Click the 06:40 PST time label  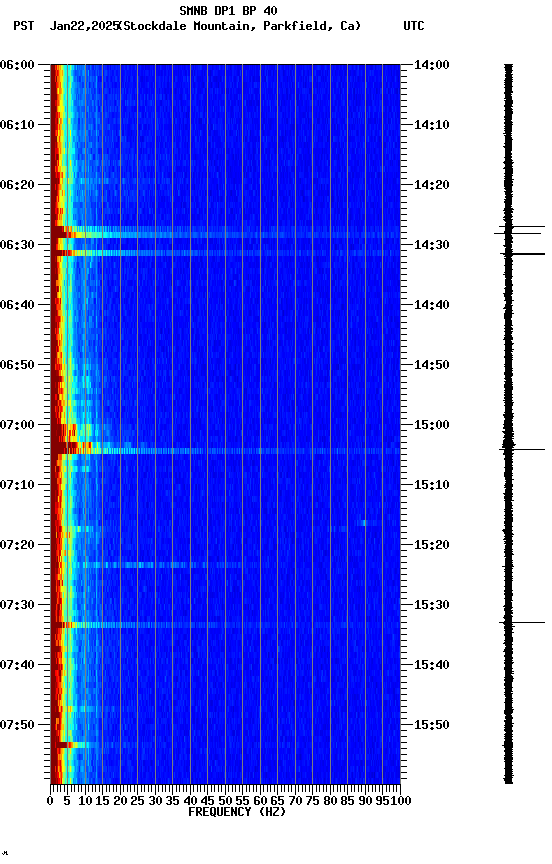[x=17, y=305]
